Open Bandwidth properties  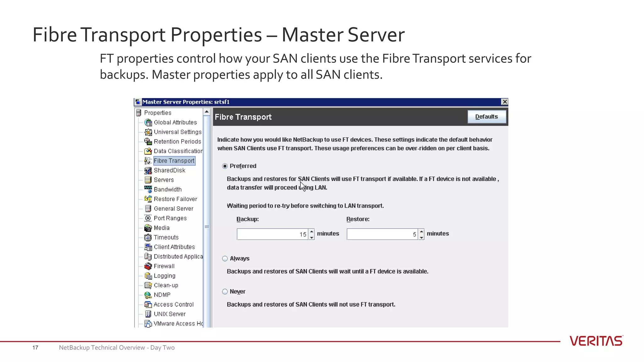pyautogui.click(x=168, y=189)
